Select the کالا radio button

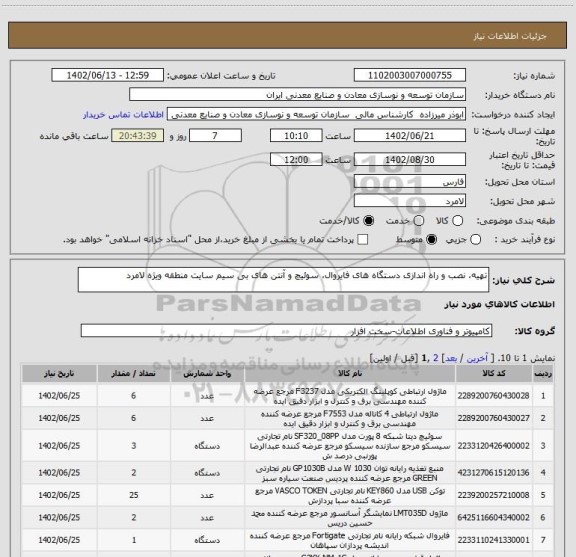pyautogui.click(x=457, y=221)
